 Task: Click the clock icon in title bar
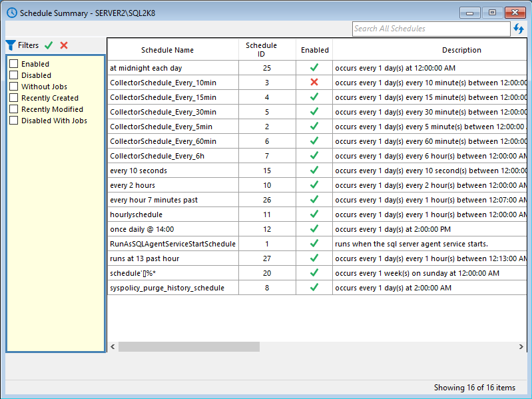coord(12,13)
